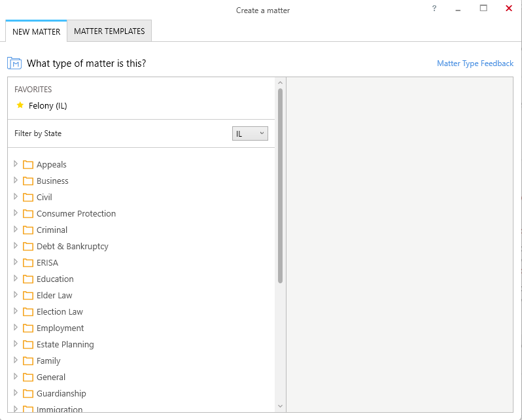522x420 pixels.
Task: Select the Business folder icon
Action: tap(28, 181)
